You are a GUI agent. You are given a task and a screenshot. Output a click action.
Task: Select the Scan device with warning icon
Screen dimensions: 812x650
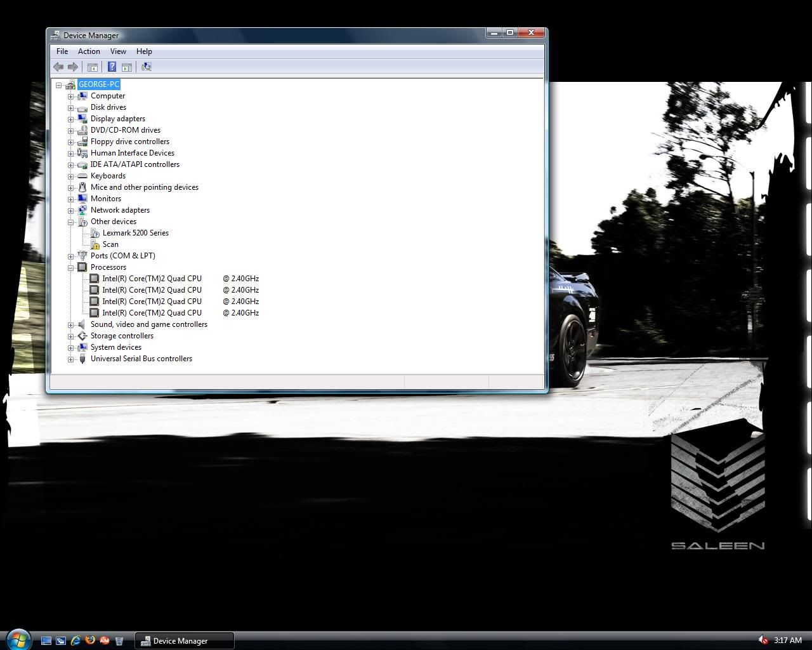click(x=110, y=244)
